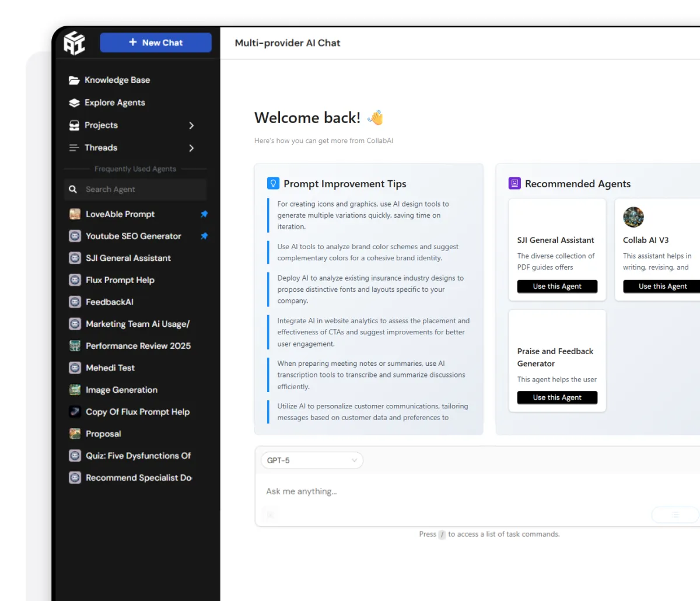Unpin Youtube SEO Generator using its pin icon
This screenshot has width=700, height=601.
[204, 236]
